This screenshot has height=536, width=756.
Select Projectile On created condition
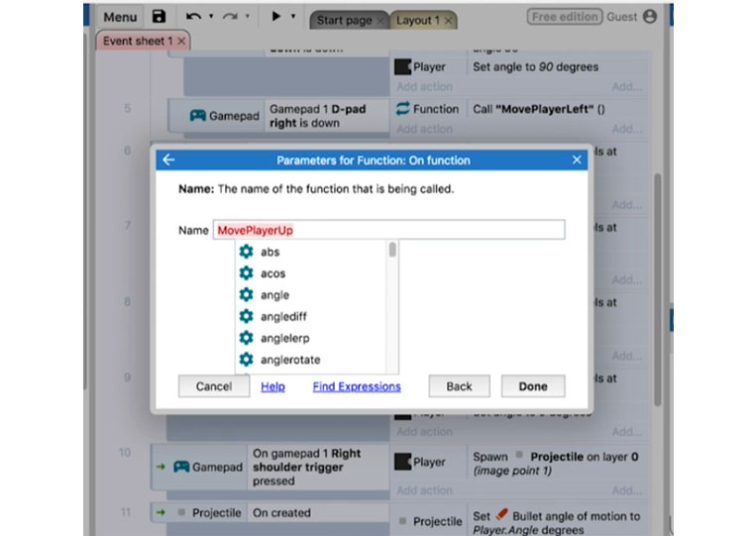click(x=281, y=513)
